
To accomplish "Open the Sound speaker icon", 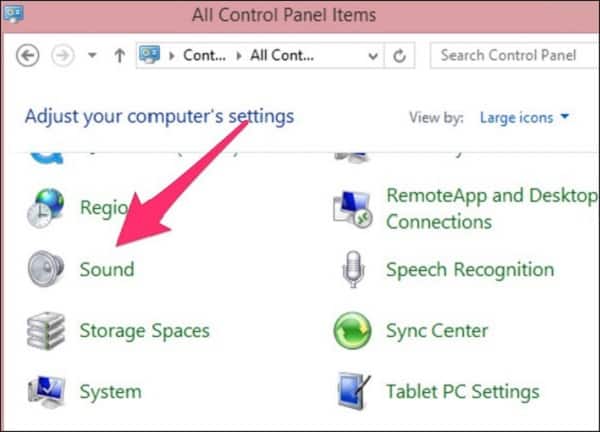I will pyautogui.click(x=46, y=269).
